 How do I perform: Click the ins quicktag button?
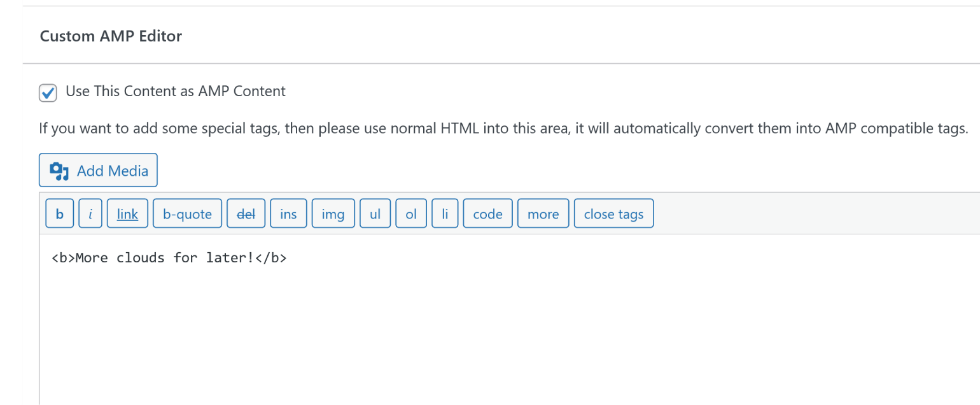click(288, 214)
